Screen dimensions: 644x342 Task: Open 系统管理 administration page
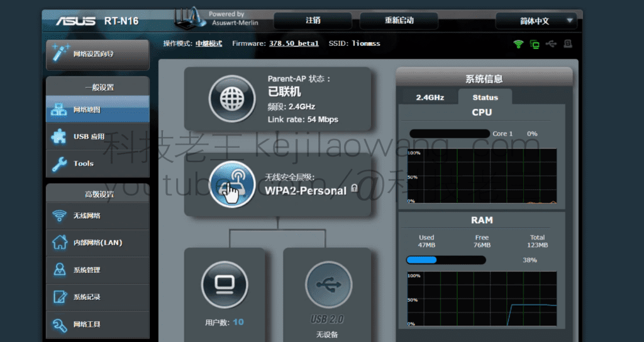click(x=97, y=270)
